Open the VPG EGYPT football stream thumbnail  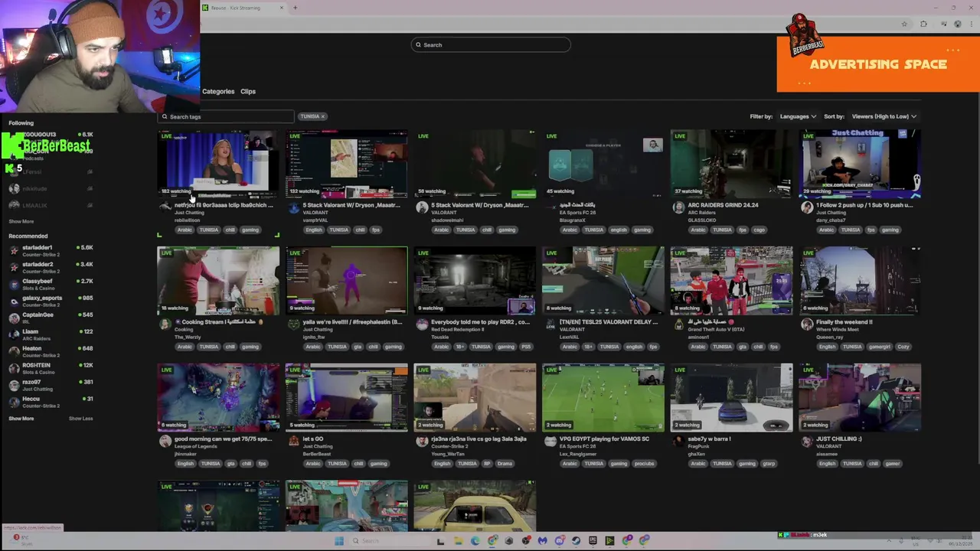(603, 398)
